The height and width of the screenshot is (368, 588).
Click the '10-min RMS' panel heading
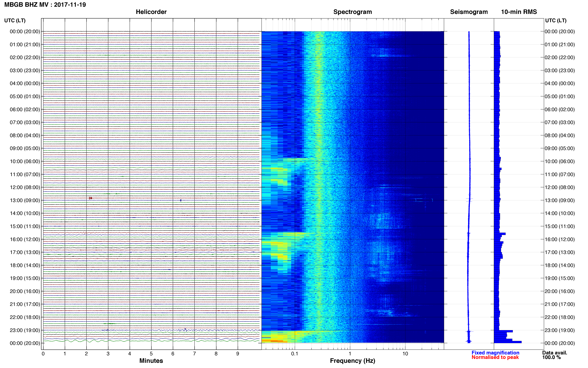519,12
